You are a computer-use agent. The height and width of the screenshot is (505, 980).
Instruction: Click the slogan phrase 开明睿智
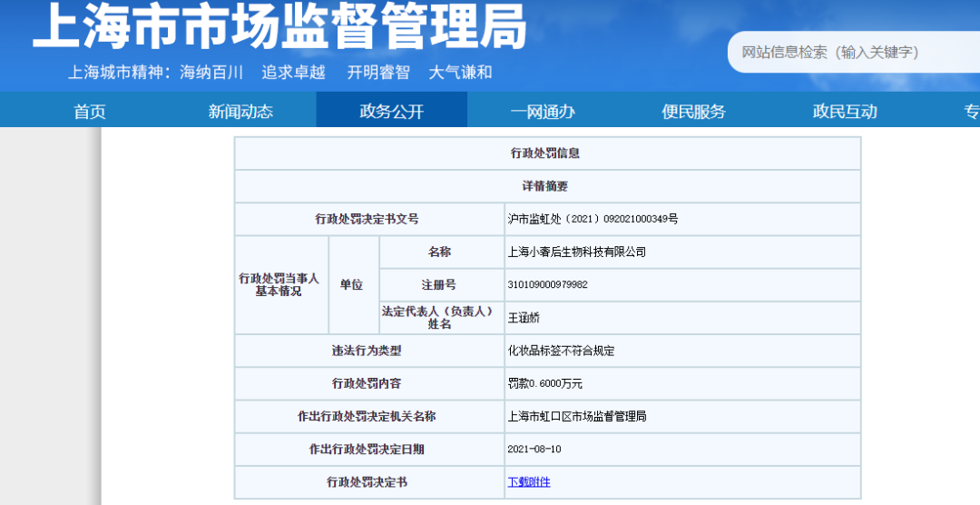pyautogui.click(x=378, y=73)
